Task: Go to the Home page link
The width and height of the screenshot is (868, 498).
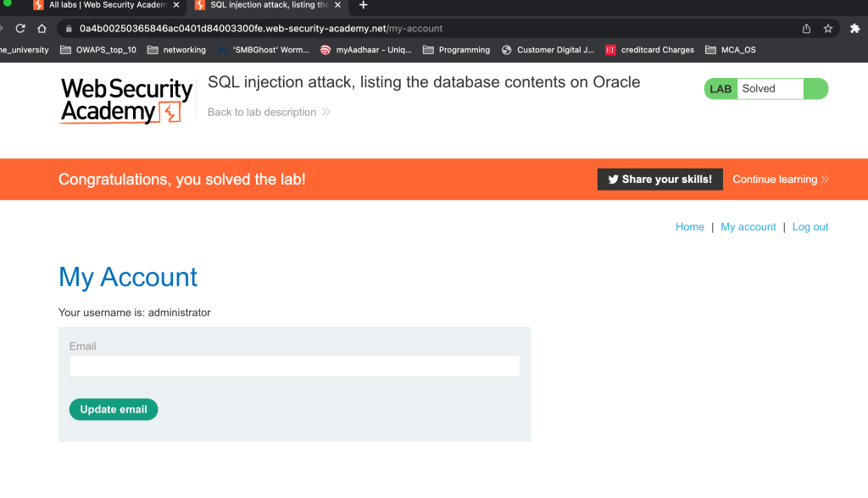Action: 689,227
